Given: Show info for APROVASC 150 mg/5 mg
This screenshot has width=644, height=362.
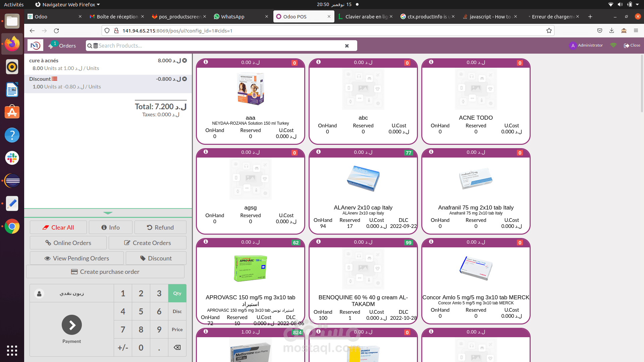Looking at the screenshot, I should (206, 242).
